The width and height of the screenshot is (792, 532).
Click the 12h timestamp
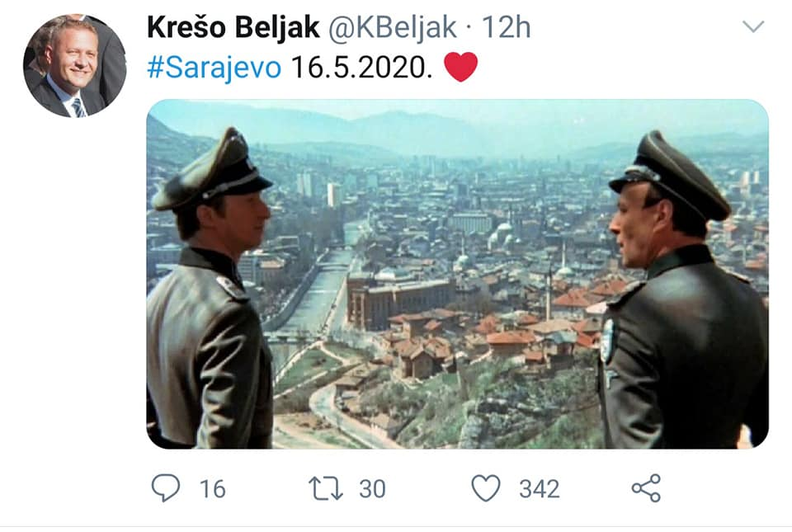tap(506, 27)
